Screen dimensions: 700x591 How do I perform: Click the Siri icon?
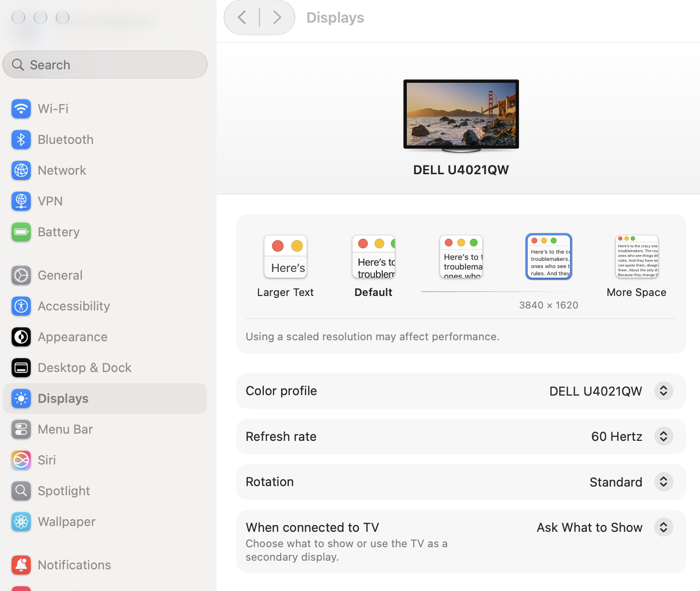point(21,460)
